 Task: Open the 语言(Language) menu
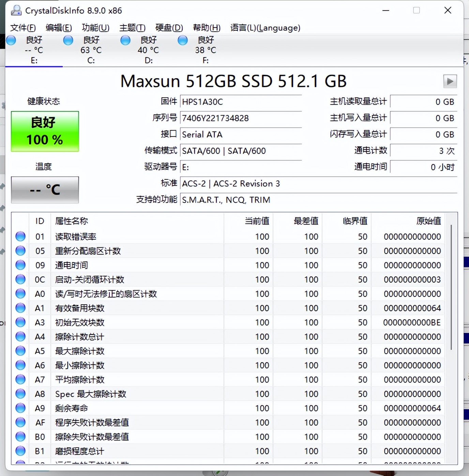point(265,28)
